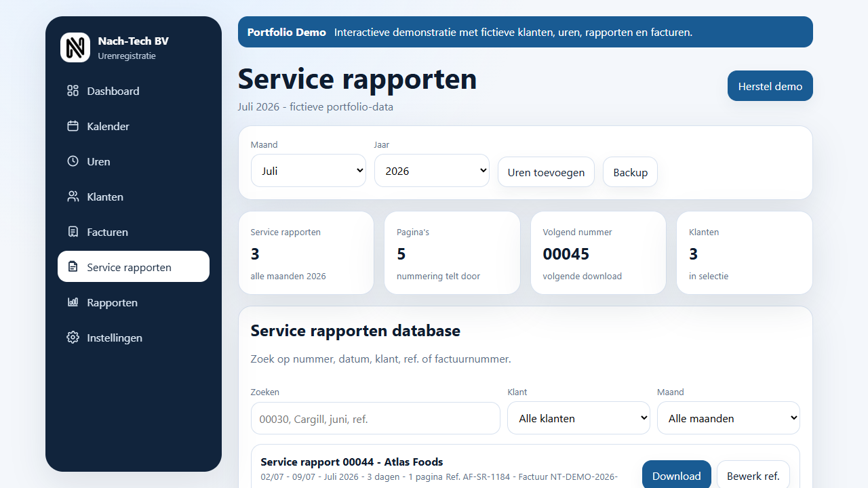Viewport: 868px width, 488px height.
Task: Open the Uren page
Action: [134, 161]
